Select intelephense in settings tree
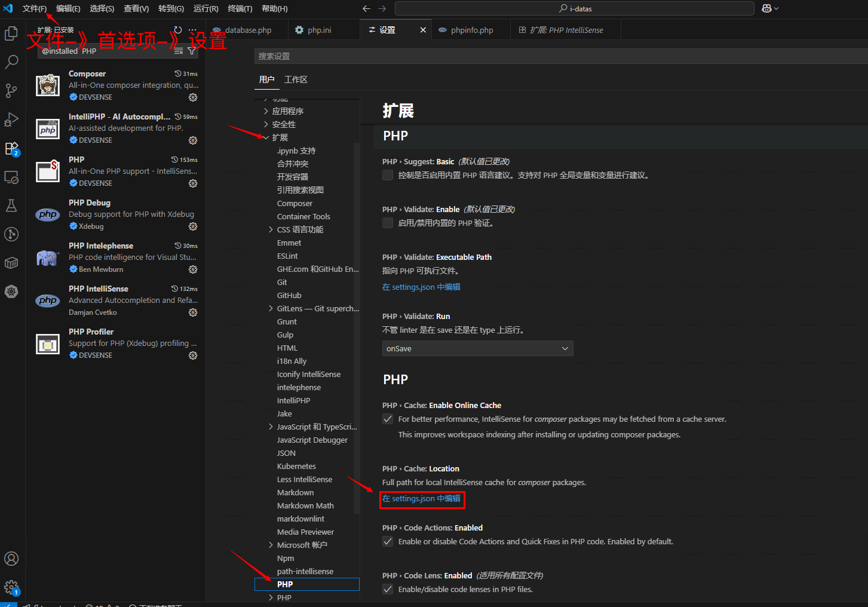Image resolution: width=868 pixels, height=607 pixels. click(x=299, y=387)
